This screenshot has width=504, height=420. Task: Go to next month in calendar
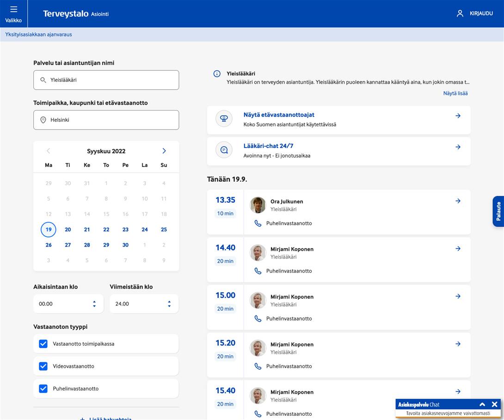pyautogui.click(x=164, y=151)
